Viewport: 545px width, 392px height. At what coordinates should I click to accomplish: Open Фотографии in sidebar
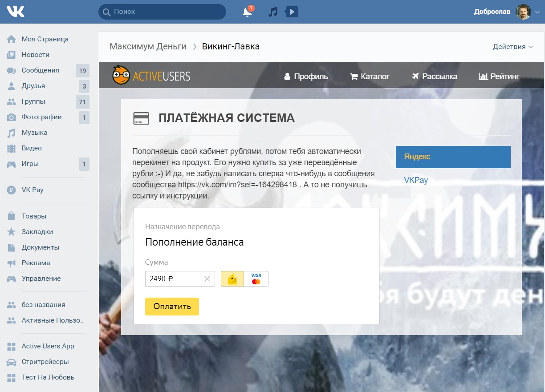pyautogui.click(x=42, y=117)
